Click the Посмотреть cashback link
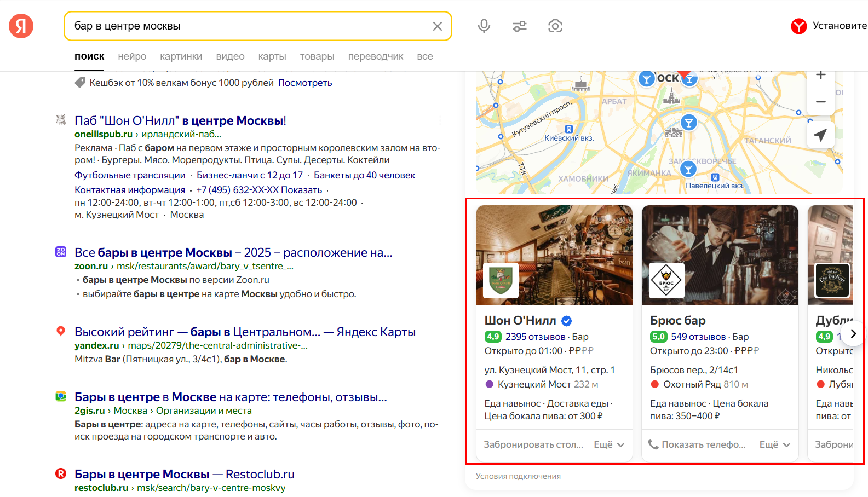Image resolution: width=868 pixels, height=497 pixels. point(305,83)
